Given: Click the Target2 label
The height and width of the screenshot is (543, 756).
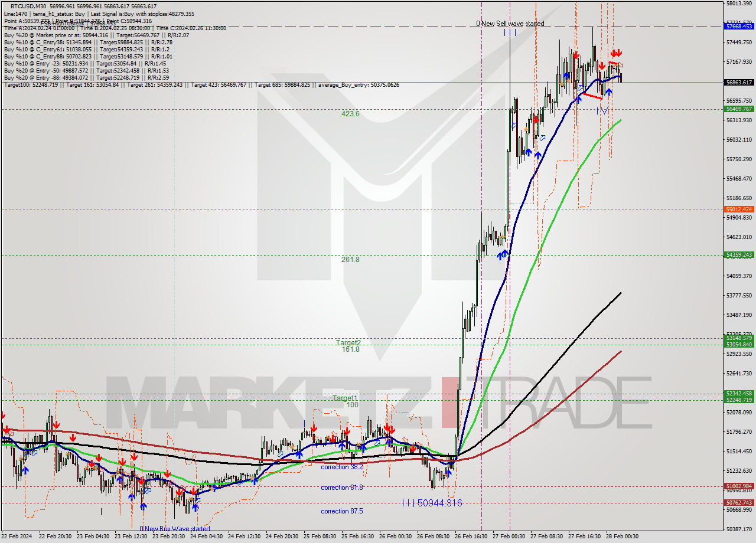Looking at the screenshot, I should (x=348, y=342).
